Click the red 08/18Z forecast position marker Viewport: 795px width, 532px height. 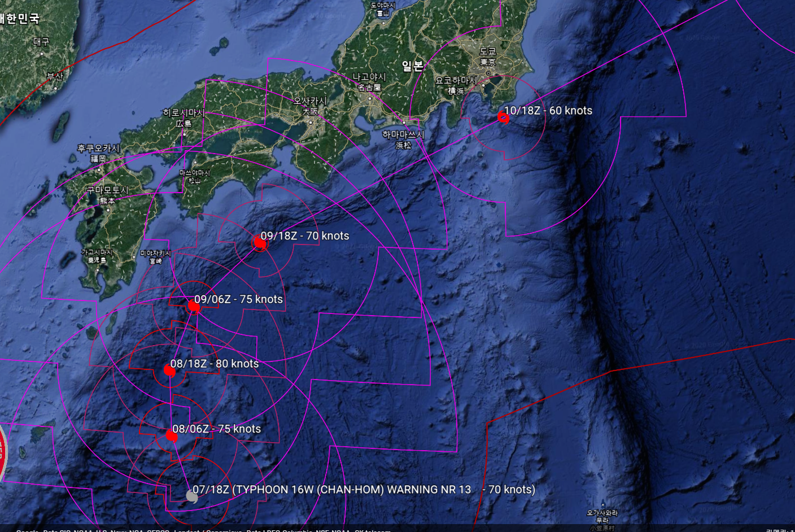169,370
